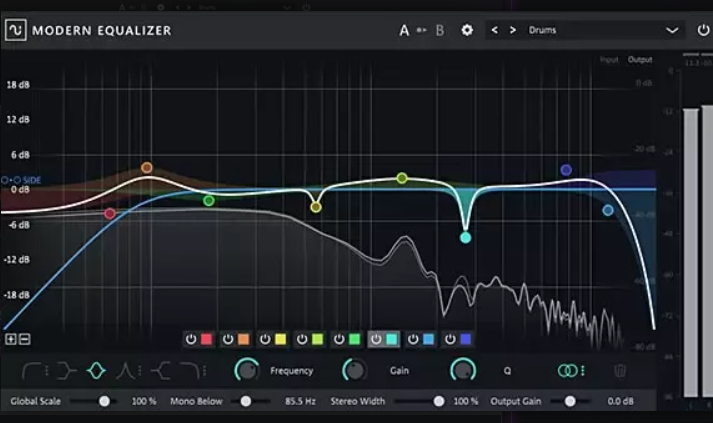713x423 pixels.
Task: Select the green band color swatch
Action: (355, 339)
